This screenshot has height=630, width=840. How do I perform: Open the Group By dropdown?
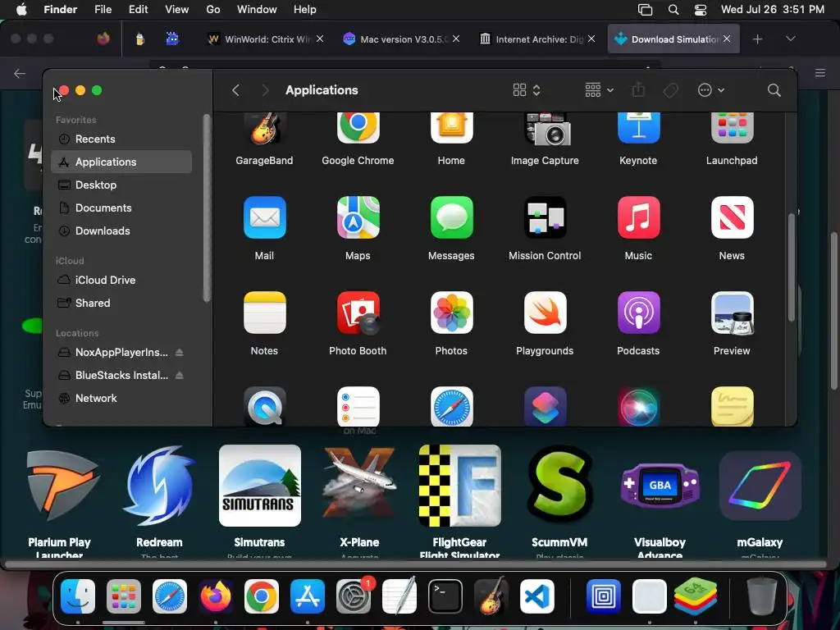coord(599,90)
